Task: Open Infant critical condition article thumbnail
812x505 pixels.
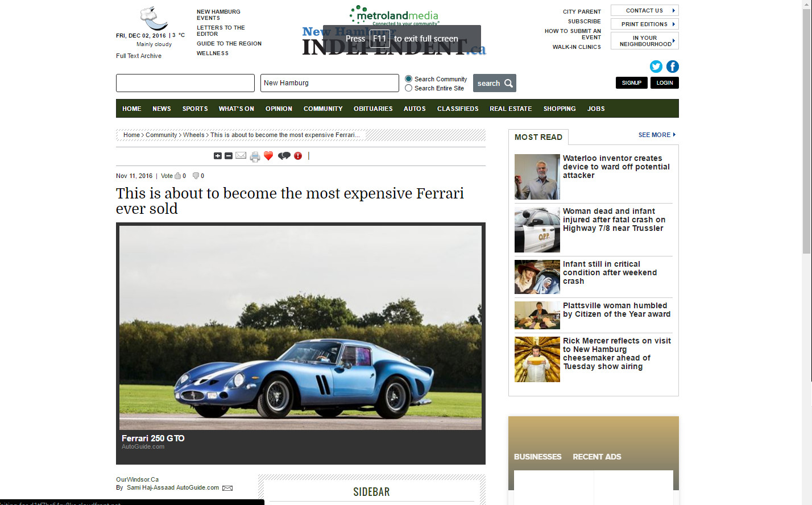Action: point(537,277)
